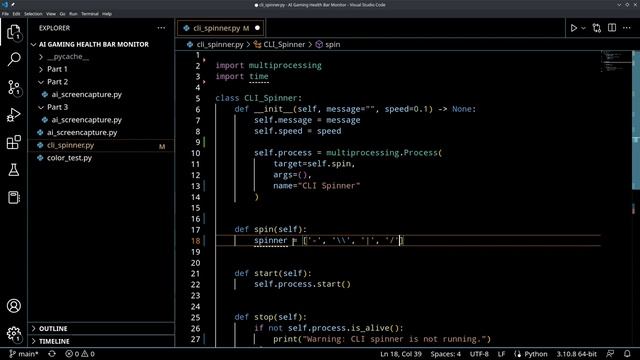Open Explorer Views and More Actions ellipsis
The height and width of the screenshot is (360, 640).
coord(161,28)
